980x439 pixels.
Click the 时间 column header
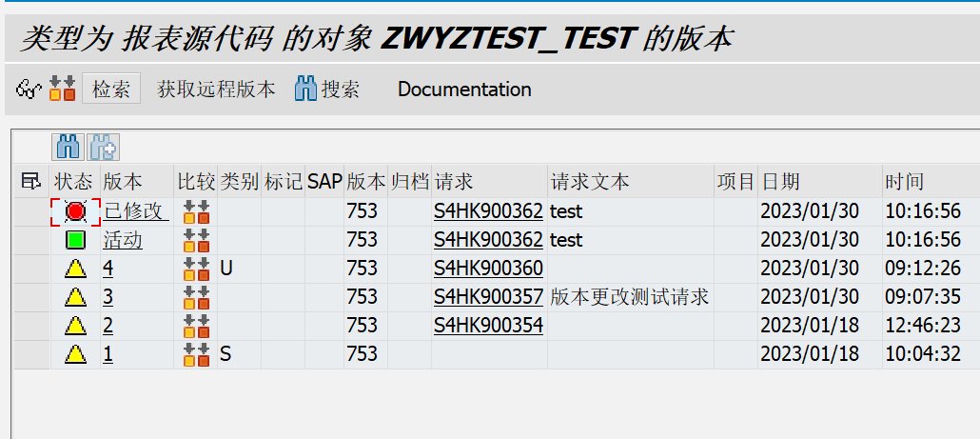click(x=931, y=182)
